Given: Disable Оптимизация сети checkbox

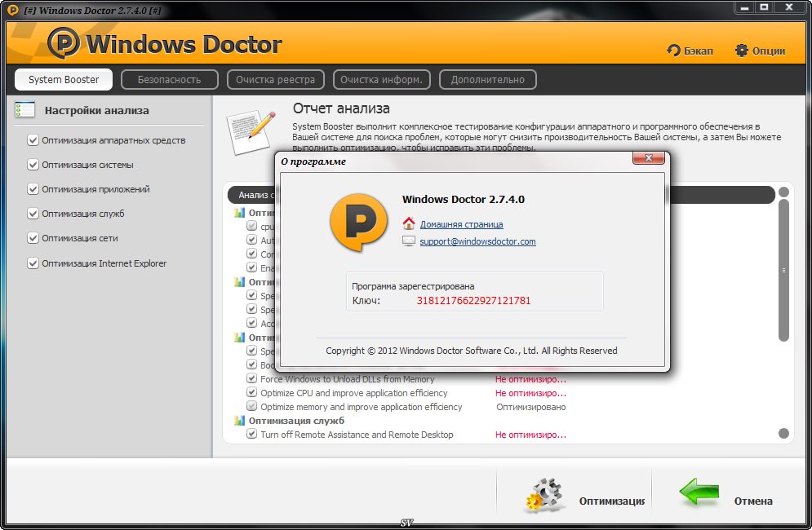Looking at the screenshot, I should tap(33, 238).
